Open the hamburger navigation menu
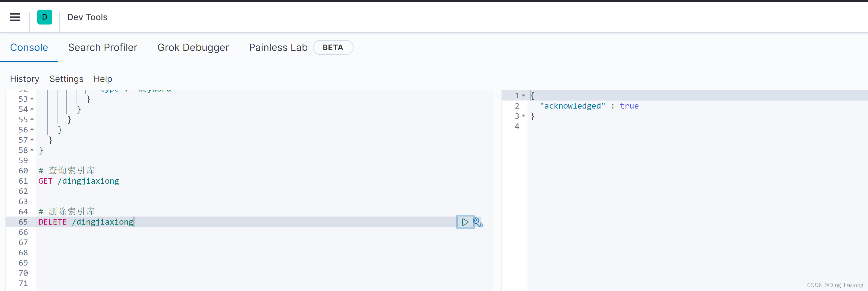The height and width of the screenshot is (291, 868). click(x=15, y=17)
